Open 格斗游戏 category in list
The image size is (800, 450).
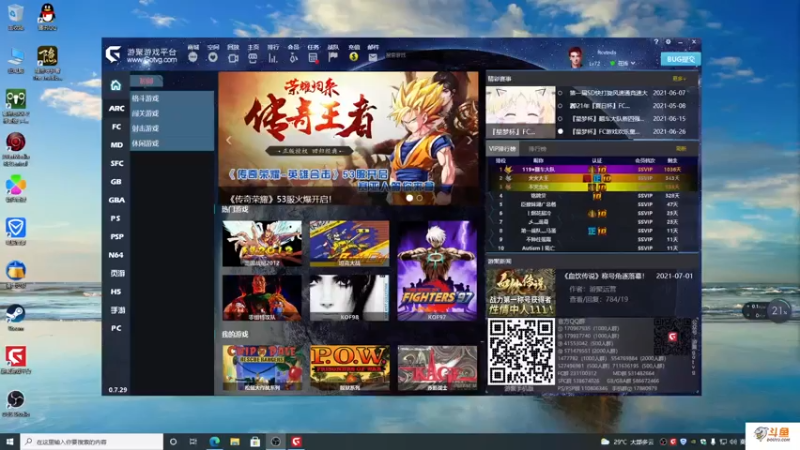(x=171, y=98)
